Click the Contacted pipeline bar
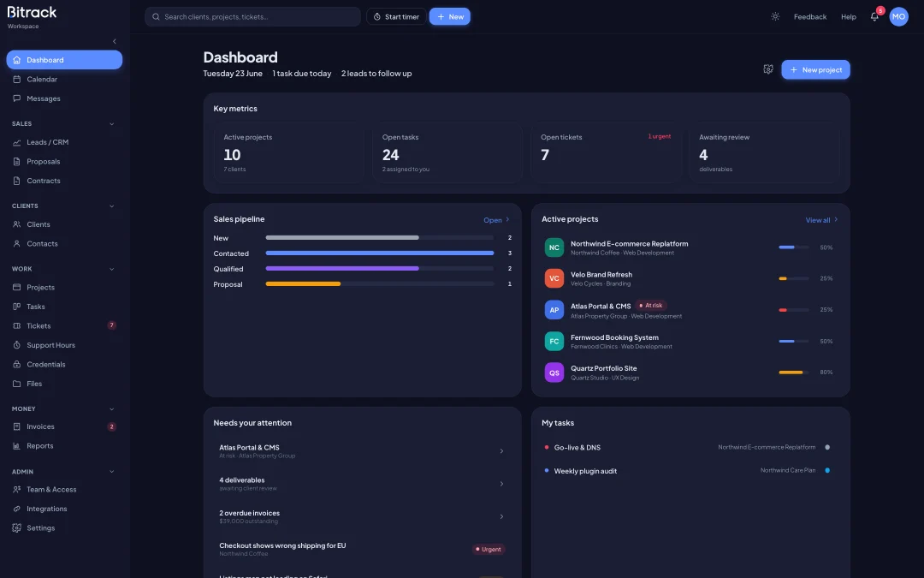Image resolution: width=924 pixels, height=578 pixels. coord(380,253)
